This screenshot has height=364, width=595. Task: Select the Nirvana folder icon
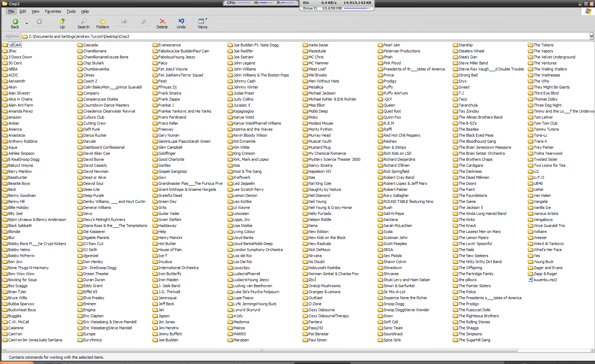click(305, 256)
